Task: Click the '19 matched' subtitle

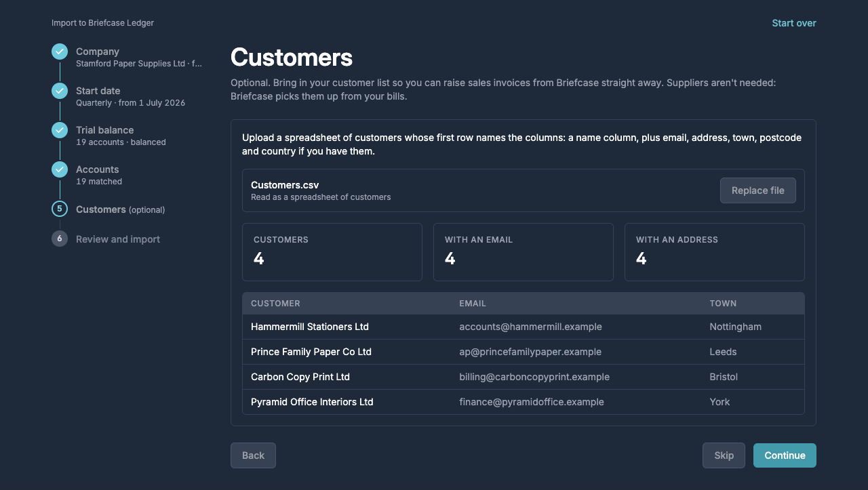Action: point(99,182)
